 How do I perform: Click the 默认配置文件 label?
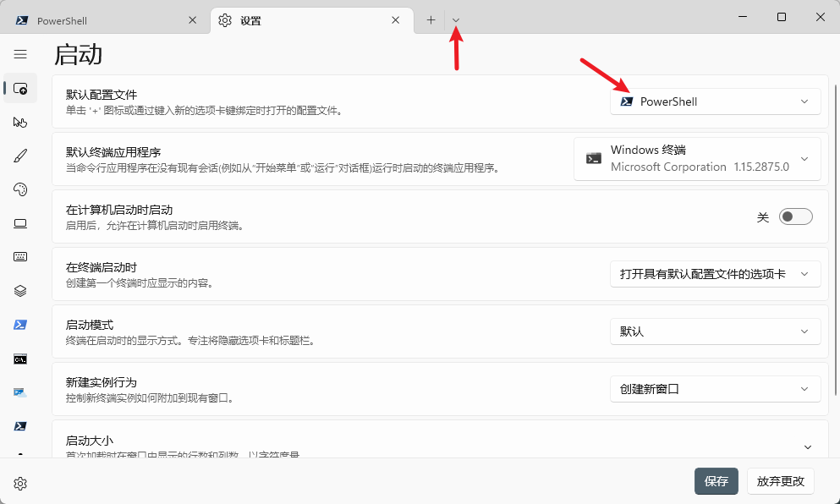pyautogui.click(x=102, y=95)
